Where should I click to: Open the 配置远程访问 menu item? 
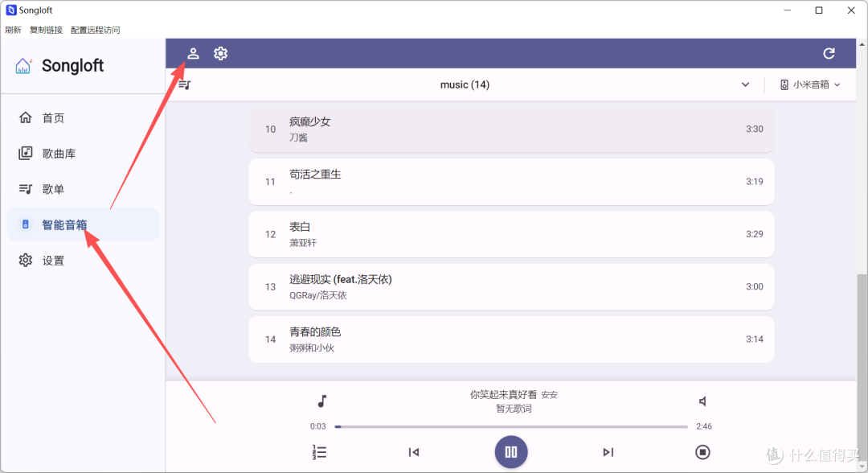pyautogui.click(x=95, y=30)
